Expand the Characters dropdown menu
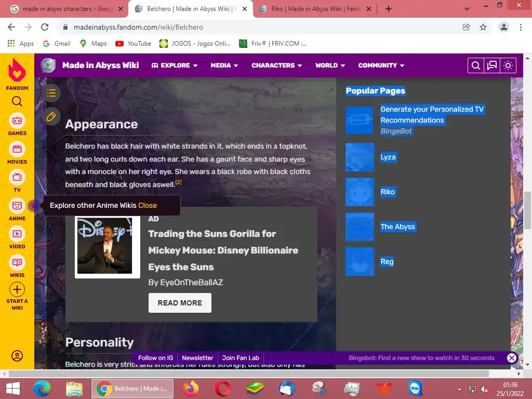 [x=276, y=65]
